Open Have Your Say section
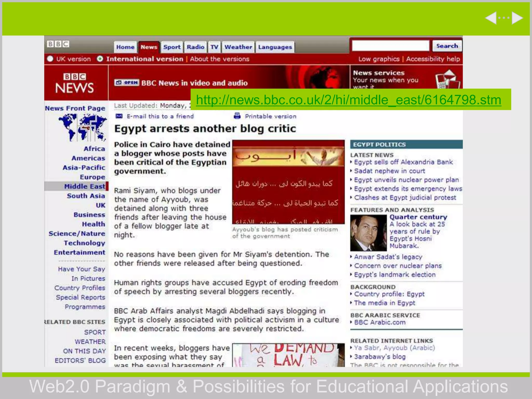Viewport: 532px width, 399px height. [x=82, y=269]
